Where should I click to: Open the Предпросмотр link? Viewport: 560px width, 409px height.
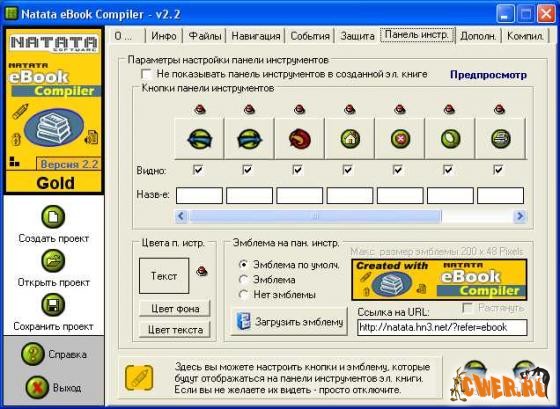(488, 75)
